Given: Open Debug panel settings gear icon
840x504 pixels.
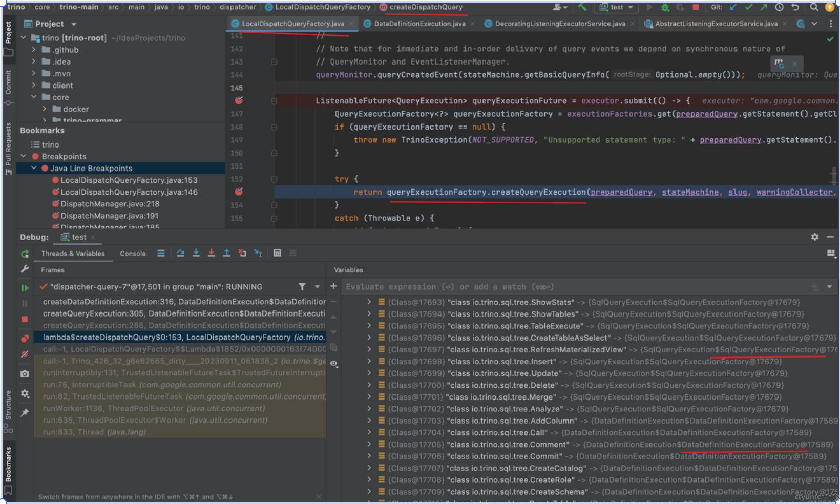Looking at the screenshot, I should click(815, 237).
